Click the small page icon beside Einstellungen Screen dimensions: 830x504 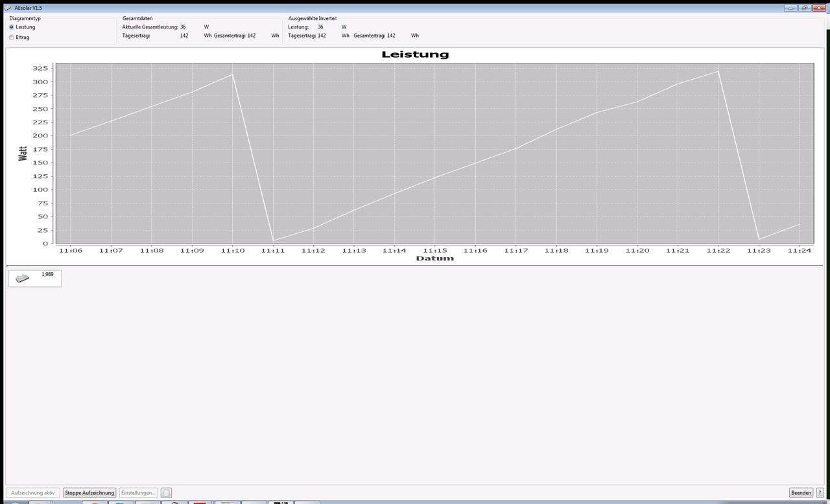tap(166, 493)
